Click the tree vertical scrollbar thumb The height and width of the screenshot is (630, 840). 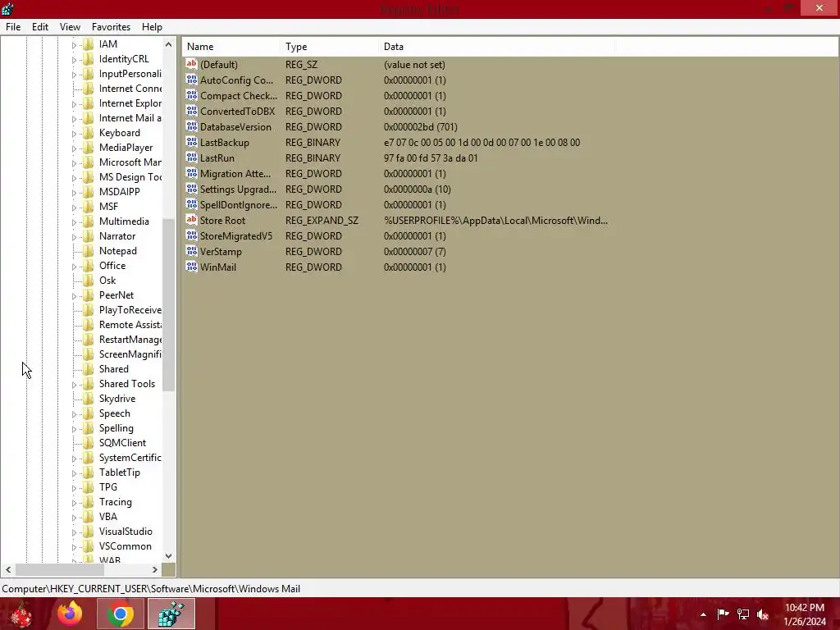(x=169, y=305)
